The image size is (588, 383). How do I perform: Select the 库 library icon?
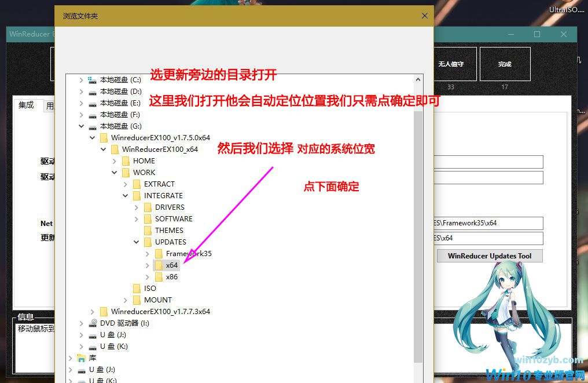[82, 358]
